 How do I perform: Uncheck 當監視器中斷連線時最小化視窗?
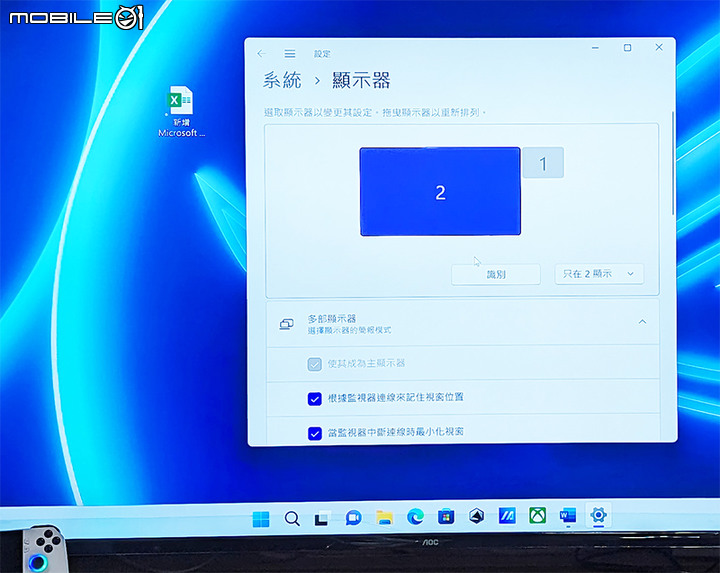pos(315,433)
